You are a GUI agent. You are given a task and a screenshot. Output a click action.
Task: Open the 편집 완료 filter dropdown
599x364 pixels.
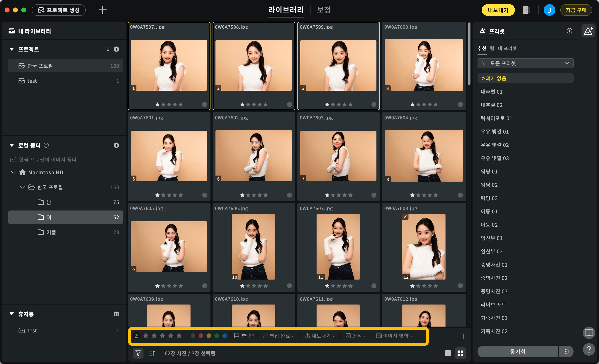pos(278,336)
